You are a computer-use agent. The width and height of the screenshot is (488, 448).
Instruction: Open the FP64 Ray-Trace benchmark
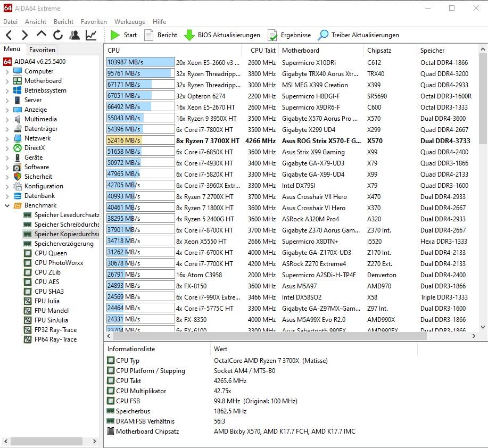51,340
